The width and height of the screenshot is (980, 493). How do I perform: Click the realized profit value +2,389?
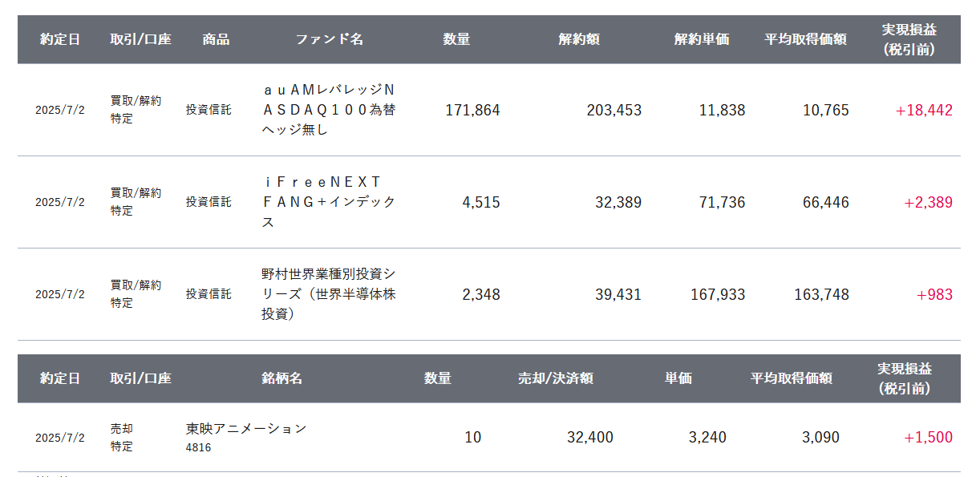point(928,203)
